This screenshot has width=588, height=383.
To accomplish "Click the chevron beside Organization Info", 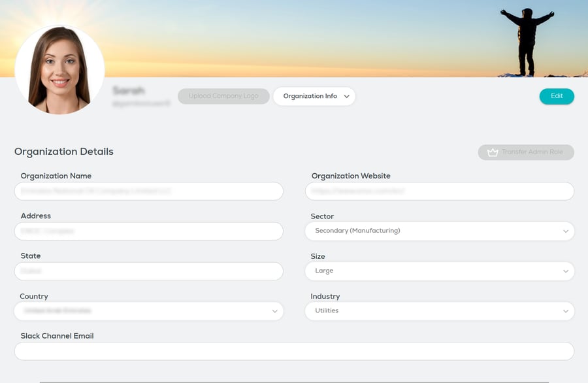I will coord(348,96).
